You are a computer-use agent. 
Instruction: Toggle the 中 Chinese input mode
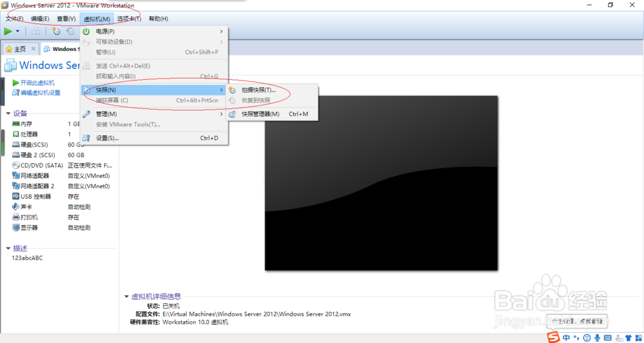click(x=567, y=338)
